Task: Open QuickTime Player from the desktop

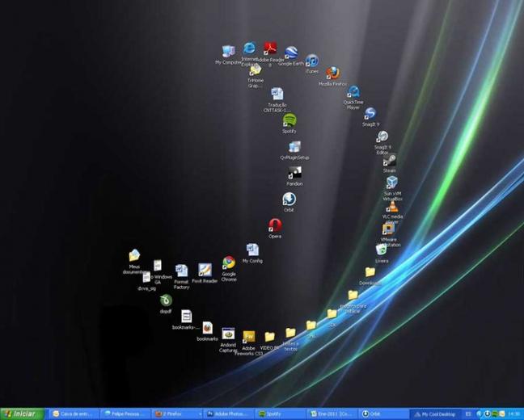Action: click(353, 91)
